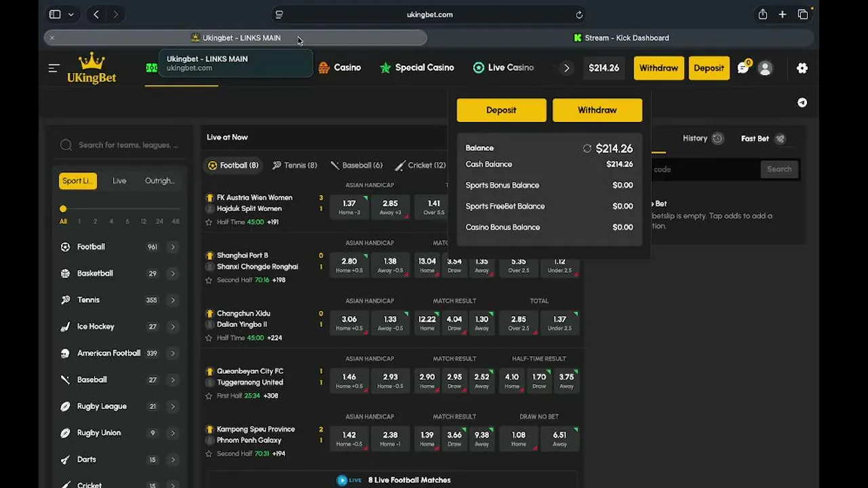Click the Live Casino chip icon
The width and height of the screenshot is (868, 488).
click(x=479, y=68)
